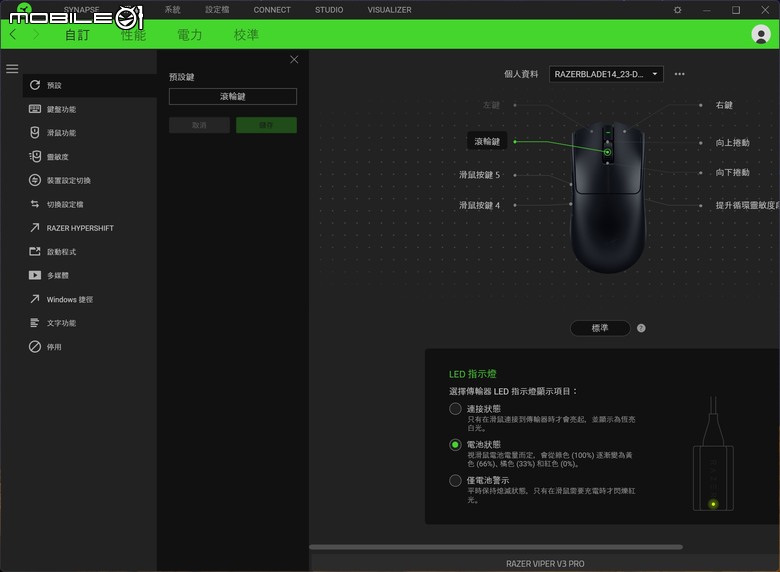Select 停用 disable icon

pyautogui.click(x=35, y=347)
